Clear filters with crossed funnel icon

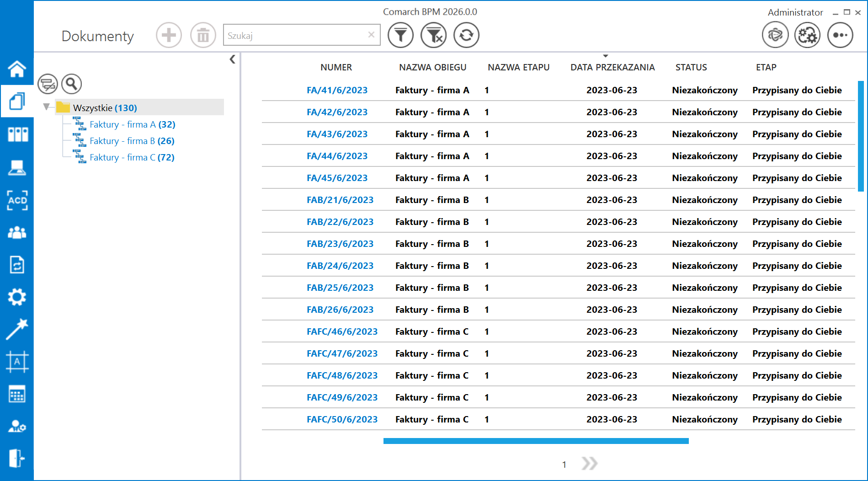[x=433, y=35]
